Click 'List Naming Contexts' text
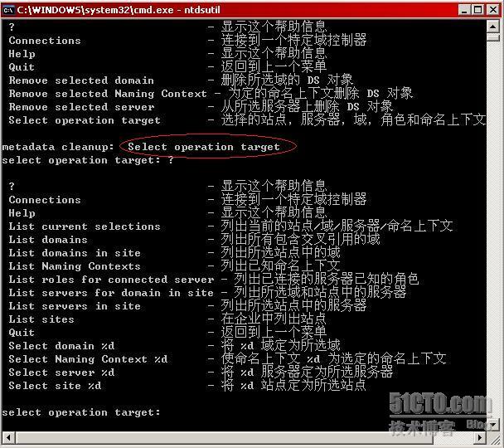Viewport: 504px width, 448px height. (75, 266)
